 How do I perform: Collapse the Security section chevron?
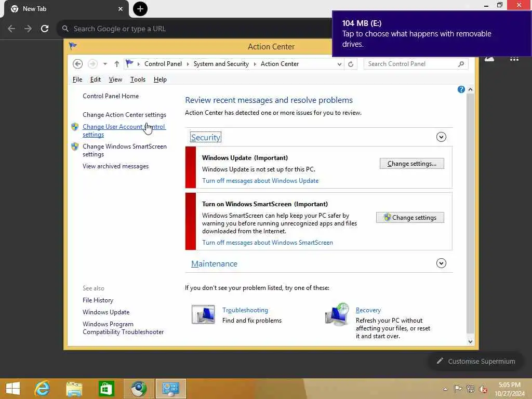tap(441, 137)
